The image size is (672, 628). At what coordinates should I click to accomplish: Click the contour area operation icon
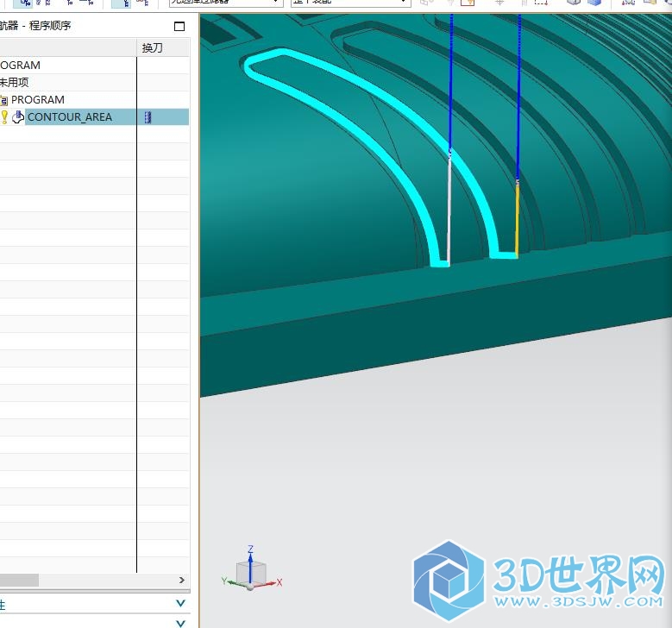[18, 117]
